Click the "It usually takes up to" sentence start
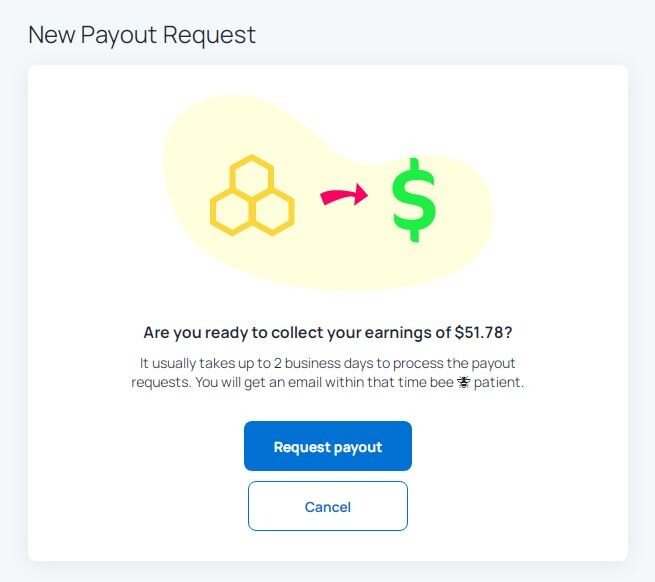 206,363
